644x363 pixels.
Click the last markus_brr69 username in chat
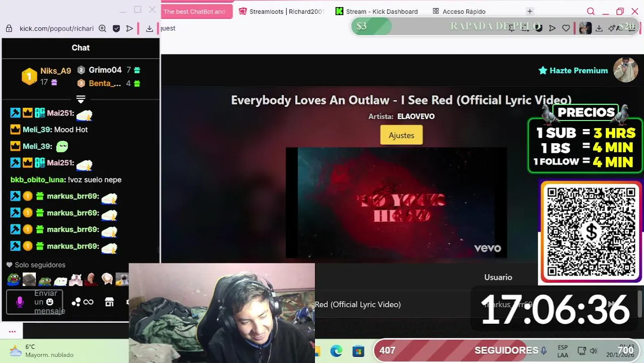pos(72,246)
